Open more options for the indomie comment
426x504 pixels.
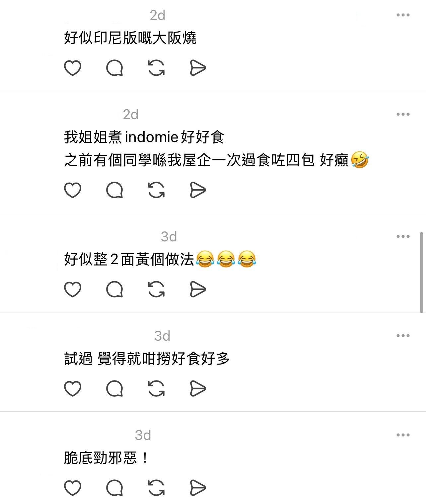point(403,114)
